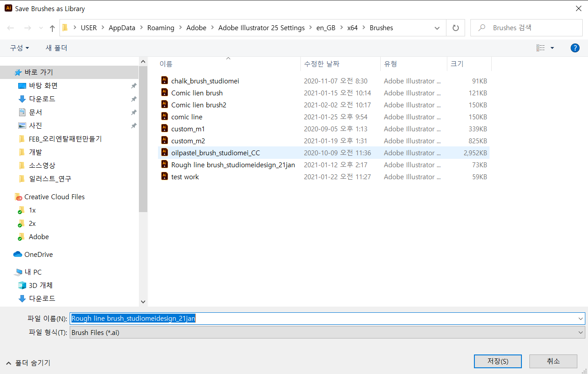Viewport: 588px width, 374px height.
Task: Select the custom_m1 file
Action: [324, 129]
